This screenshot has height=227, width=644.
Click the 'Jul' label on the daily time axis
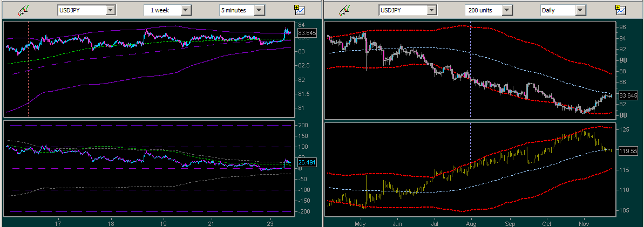click(434, 222)
